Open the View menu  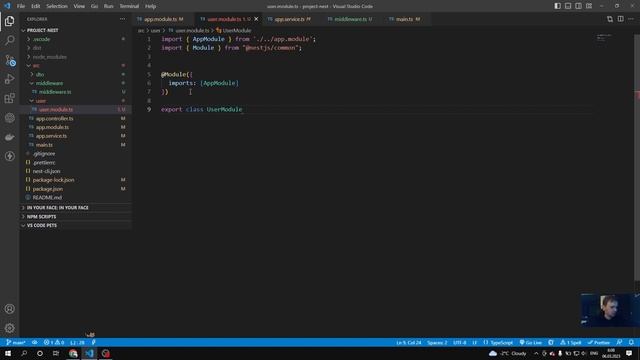pos(79,6)
